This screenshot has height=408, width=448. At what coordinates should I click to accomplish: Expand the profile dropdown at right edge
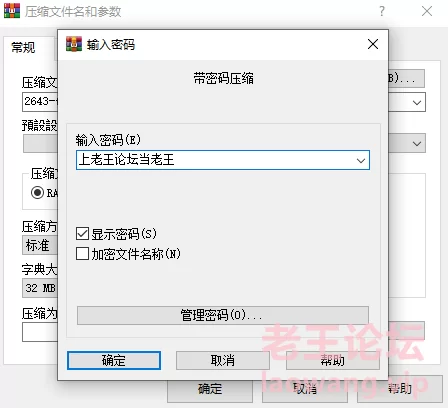[x=417, y=144]
